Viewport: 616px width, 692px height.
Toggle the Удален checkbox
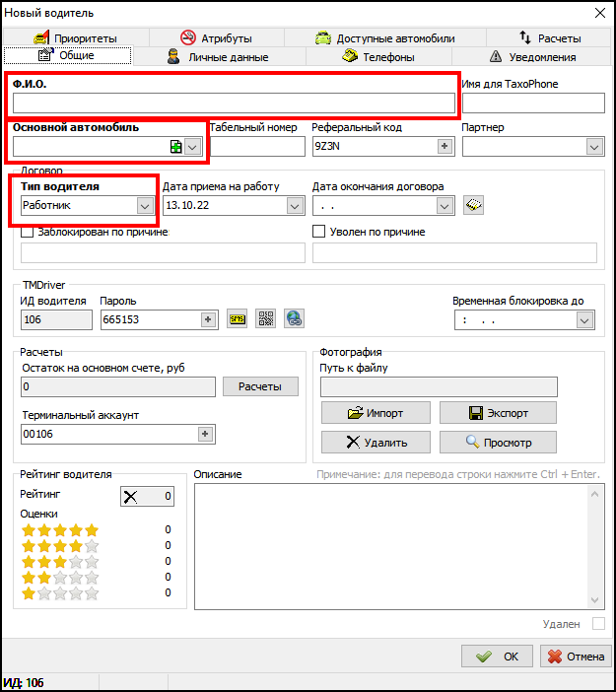(597, 624)
